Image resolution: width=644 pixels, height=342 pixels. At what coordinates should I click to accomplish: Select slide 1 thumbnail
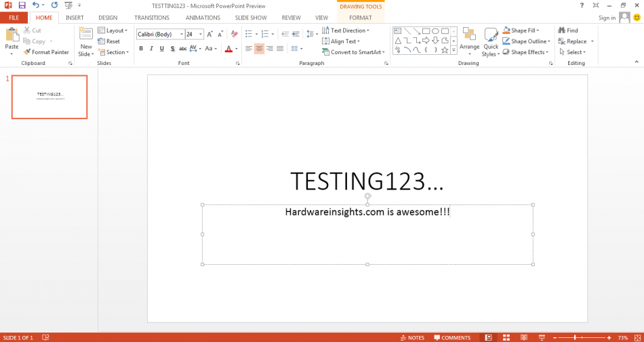click(x=49, y=98)
